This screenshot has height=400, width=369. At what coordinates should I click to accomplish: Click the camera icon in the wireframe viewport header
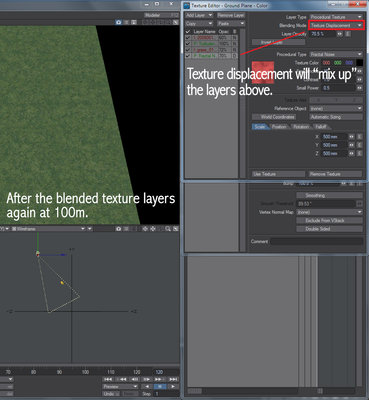[x=118, y=229]
